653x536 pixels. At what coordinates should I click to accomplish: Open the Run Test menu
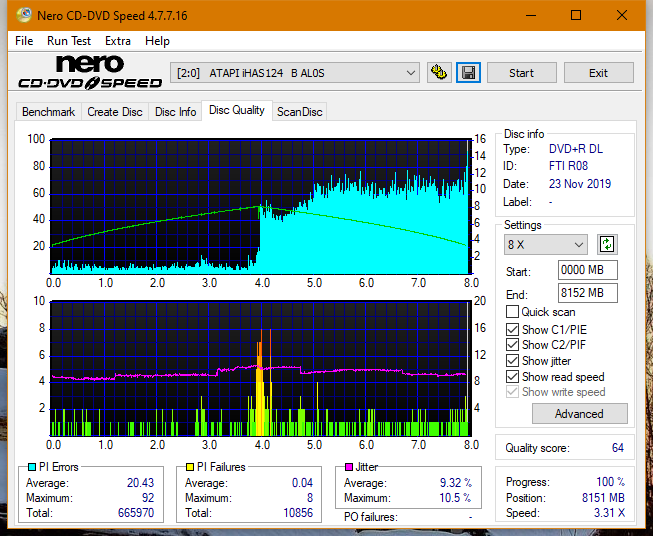pos(69,41)
